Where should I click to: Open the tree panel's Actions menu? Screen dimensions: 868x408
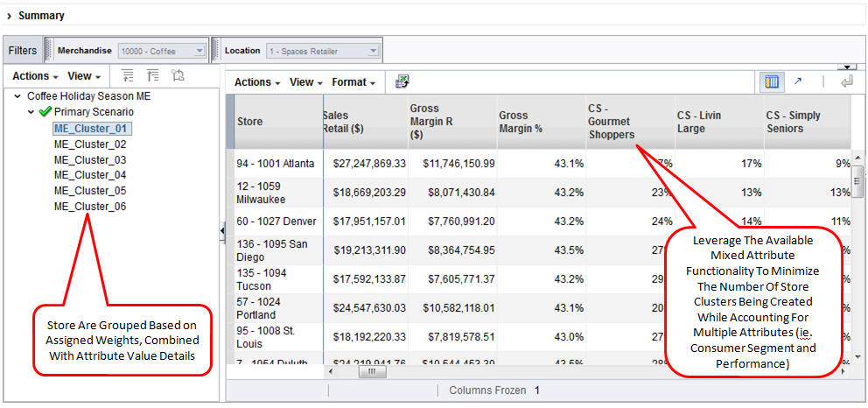[x=35, y=76]
